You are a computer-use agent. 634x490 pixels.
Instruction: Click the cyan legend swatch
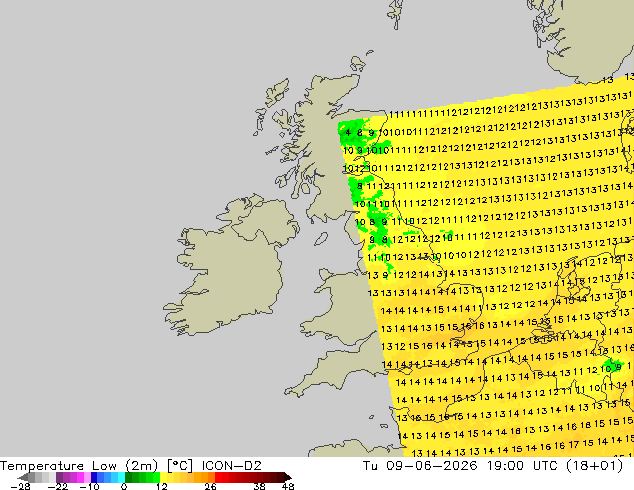121,477
